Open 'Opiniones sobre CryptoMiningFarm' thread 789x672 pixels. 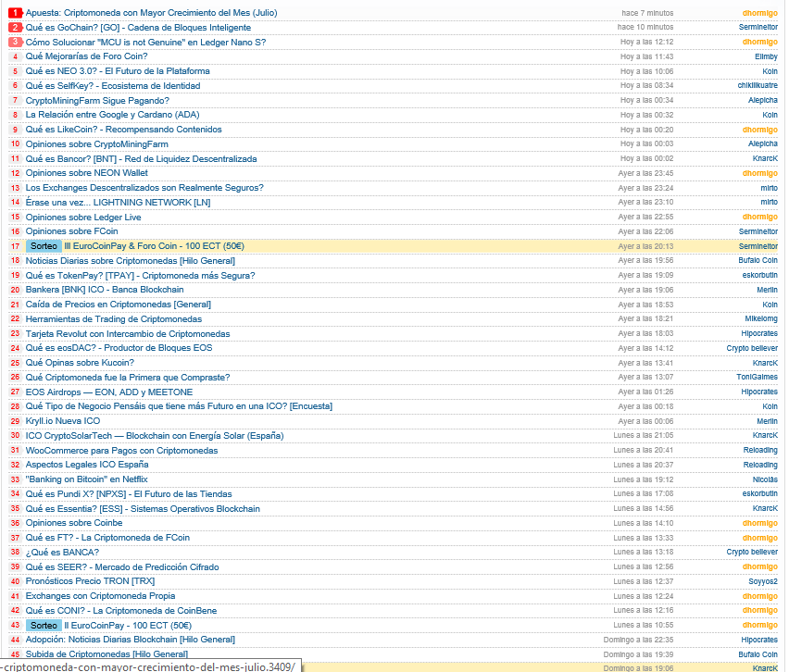(97, 143)
